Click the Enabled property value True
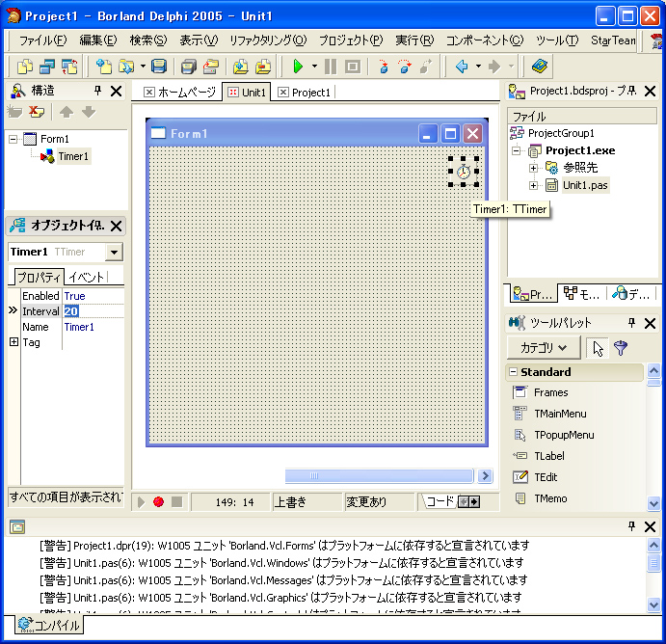 75,296
